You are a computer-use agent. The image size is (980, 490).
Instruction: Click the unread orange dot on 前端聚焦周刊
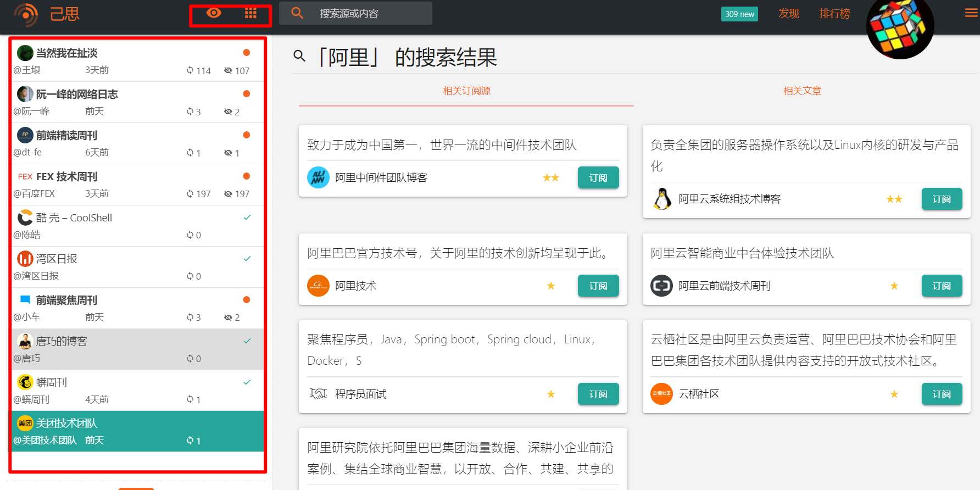tap(247, 300)
